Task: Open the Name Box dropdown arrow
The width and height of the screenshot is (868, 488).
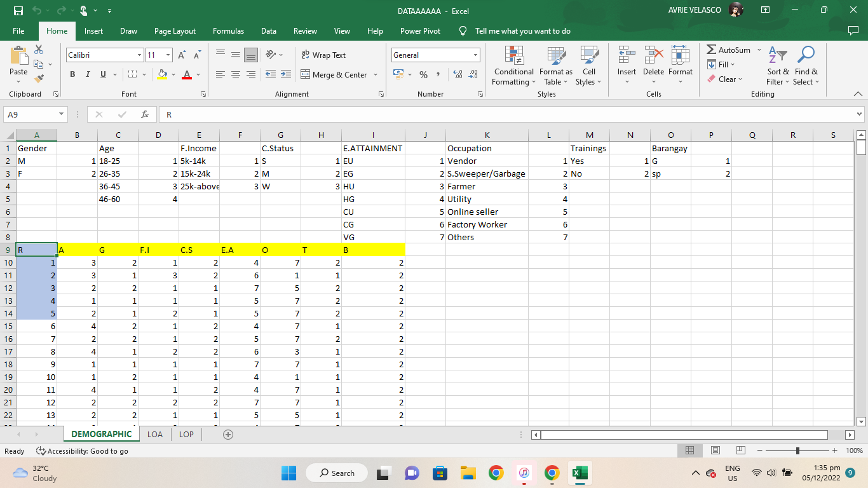Action: coord(62,114)
